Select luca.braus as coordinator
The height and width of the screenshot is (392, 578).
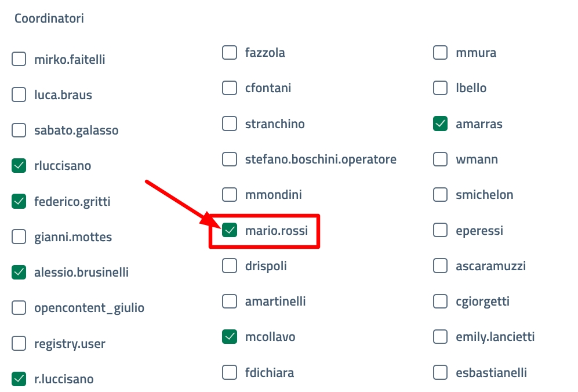19,95
